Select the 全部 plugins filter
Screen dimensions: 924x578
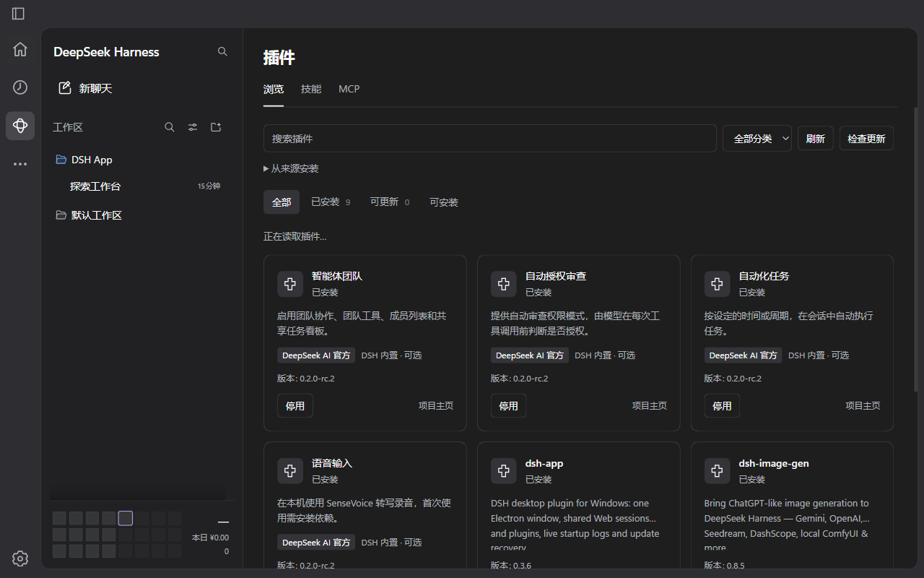[x=282, y=202]
